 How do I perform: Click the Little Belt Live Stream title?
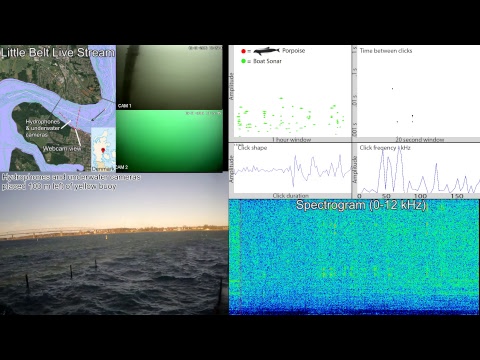click(x=58, y=53)
